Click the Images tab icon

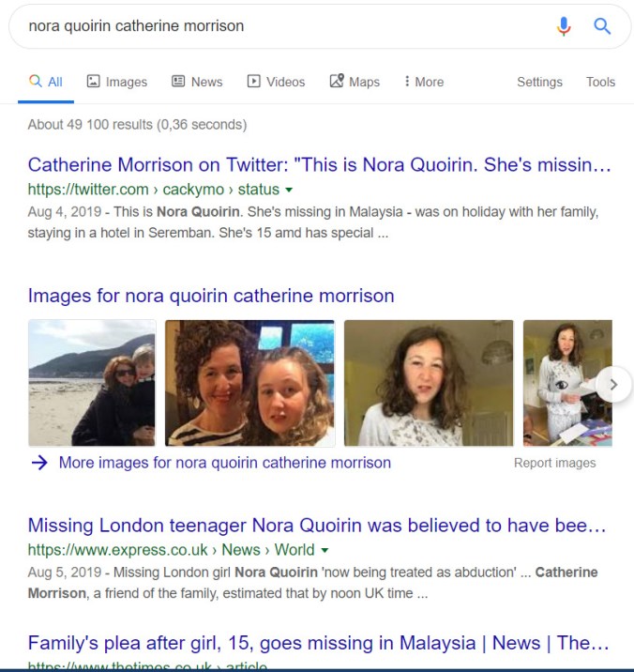pos(94,82)
